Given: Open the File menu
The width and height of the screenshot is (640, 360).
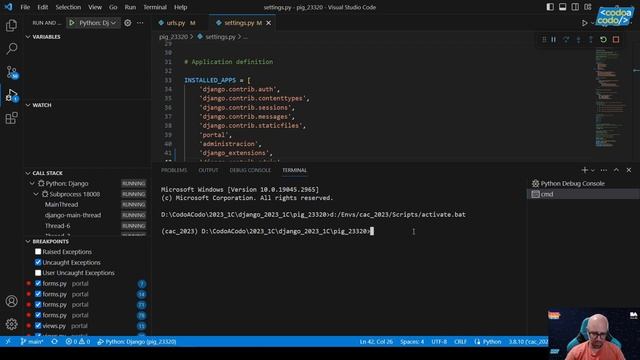Looking at the screenshot, I should tap(25, 7).
